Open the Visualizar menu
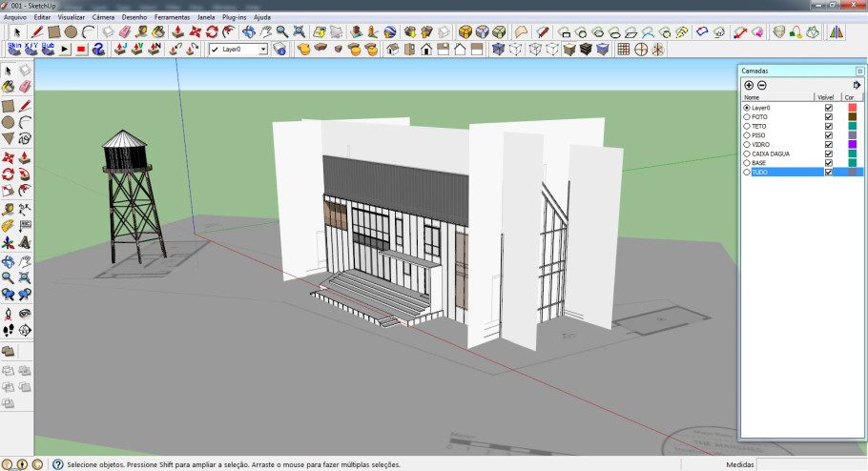This screenshot has height=471, width=868. (72, 17)
